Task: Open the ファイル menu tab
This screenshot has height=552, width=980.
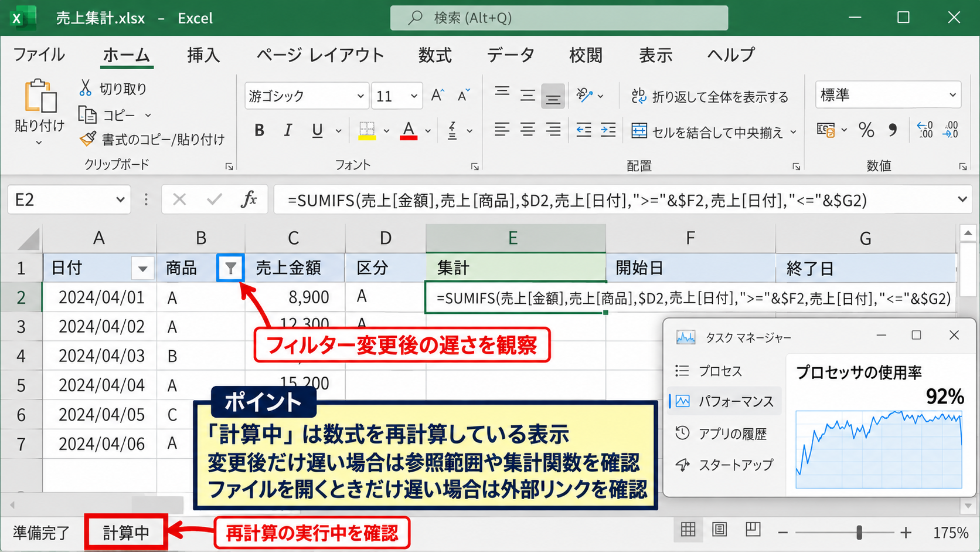Action: [39, 55]
